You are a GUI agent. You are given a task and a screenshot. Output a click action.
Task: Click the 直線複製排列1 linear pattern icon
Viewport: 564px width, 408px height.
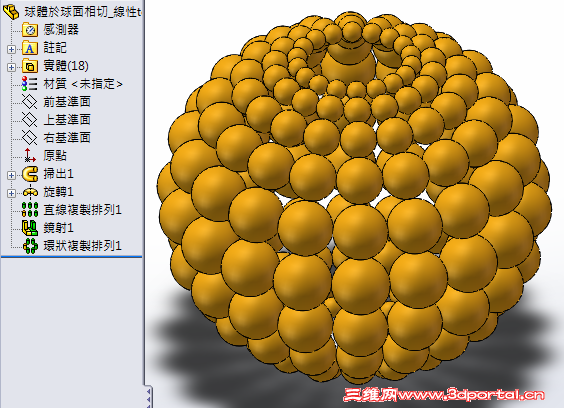click(x=30, y=210)
